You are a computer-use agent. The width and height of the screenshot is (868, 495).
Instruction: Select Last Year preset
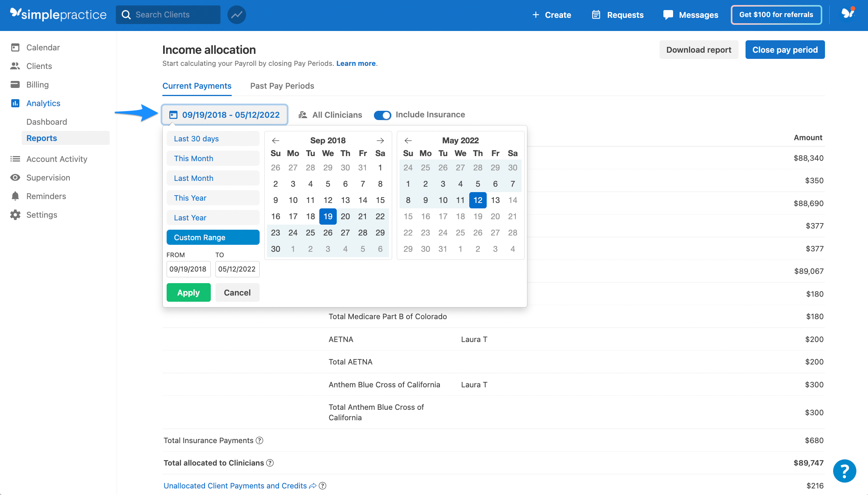pyautogui.click(x=213, y=218)
